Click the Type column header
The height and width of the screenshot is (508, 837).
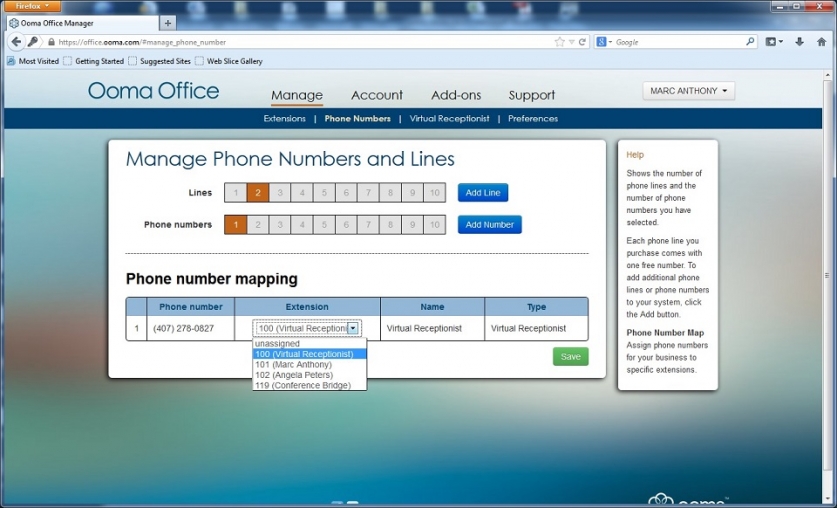pos(536,307)
